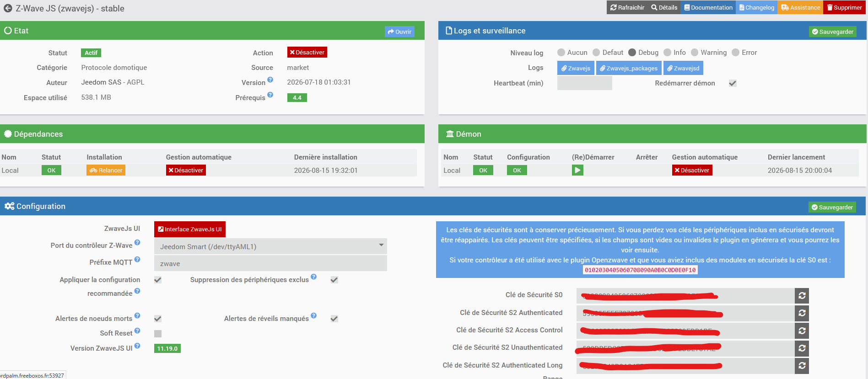Show help for Port du contrôleur Z-Wave
This screenshot has height=379, width=868.
click(x=137, y=243)
